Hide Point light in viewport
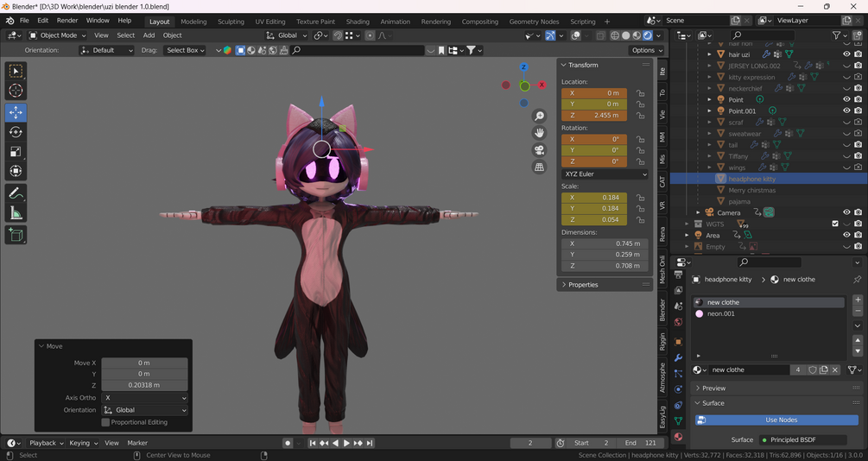The width and height of the screenshot is (868, 461). click(846, 99)
